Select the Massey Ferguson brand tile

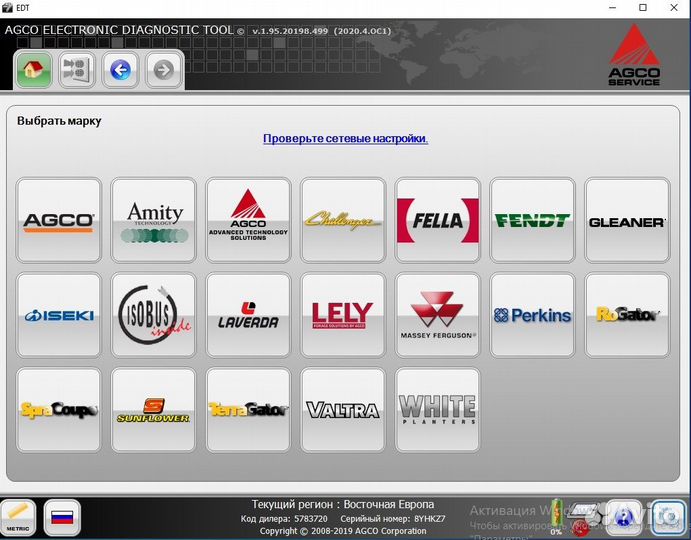[x=437, y=315]
